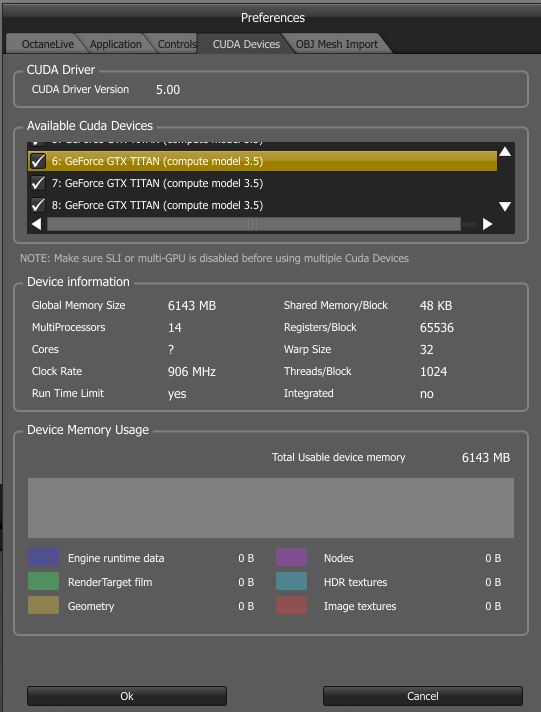Click the horizontal scroll left arrow
The height and width of the screenshot is (712, 541).
tap(37, 224)
